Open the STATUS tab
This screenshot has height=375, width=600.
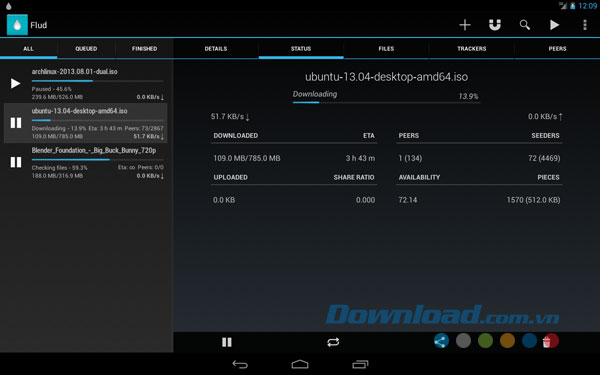coord(301,49)
